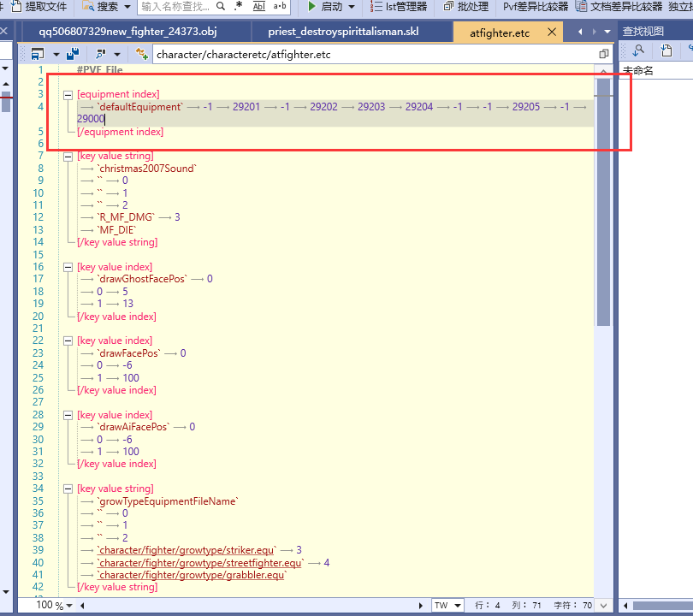The image size is (693, 616).
Task: Click the save-all disk icon
Action: pyautogui.click(x=73, y=54)
